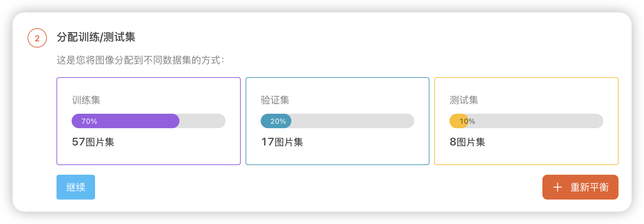The height and width of the screenshot is (224, 644).
Task: Click the grey track of 训练集 bar
Action: [x=202, y=121]
